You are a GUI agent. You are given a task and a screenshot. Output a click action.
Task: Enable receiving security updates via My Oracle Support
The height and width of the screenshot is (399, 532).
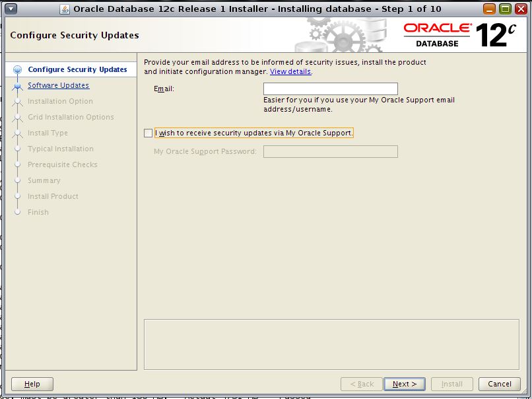(x=149, y=133)
